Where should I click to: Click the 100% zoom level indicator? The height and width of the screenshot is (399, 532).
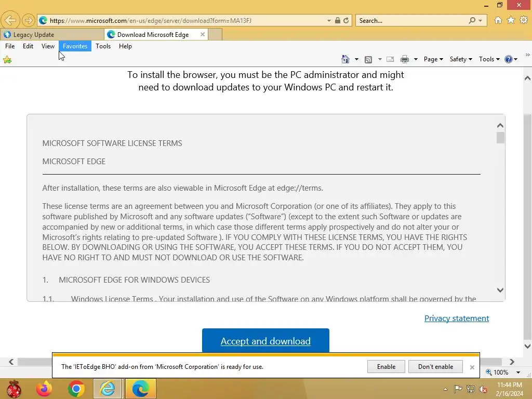[497, 372]
